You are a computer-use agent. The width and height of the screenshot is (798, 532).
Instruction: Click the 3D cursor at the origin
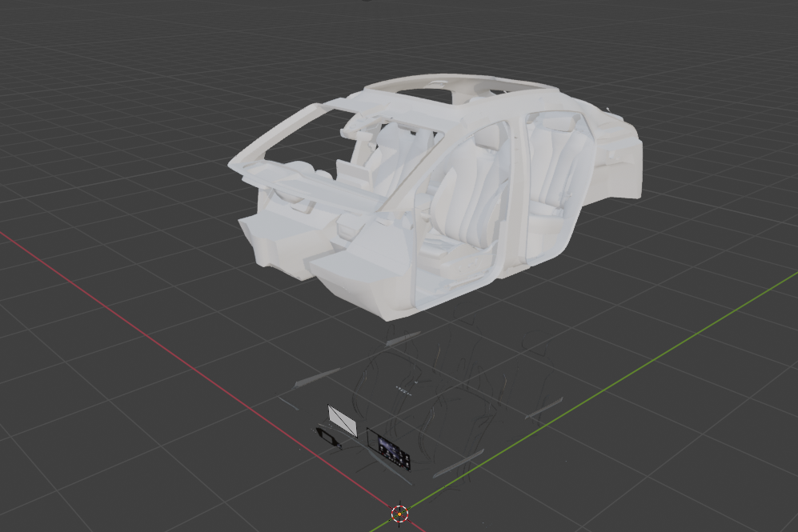coord(400,514)
